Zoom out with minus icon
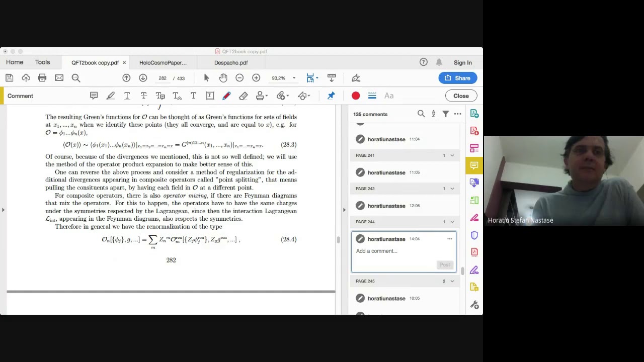This screenshot has height=362, width=644. (239, 78)
